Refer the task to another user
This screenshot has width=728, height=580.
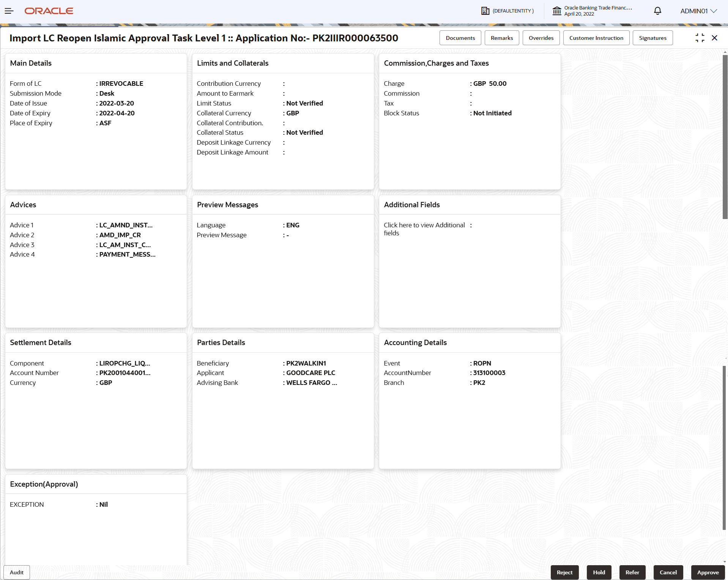coord(632,572)
